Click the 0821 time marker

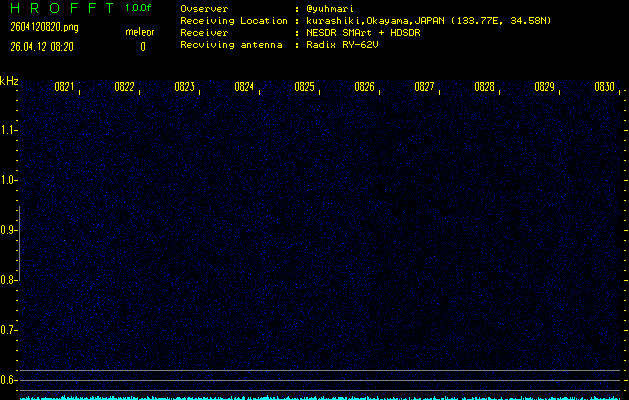(x=64, y=87)
